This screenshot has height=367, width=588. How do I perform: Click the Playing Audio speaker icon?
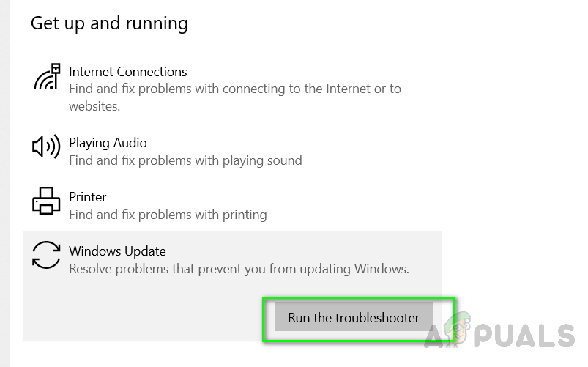tap(46, 147)
